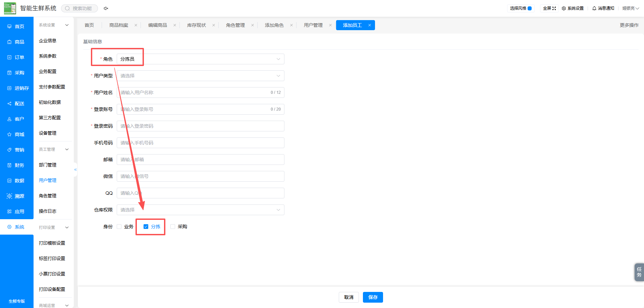Open the 用户类型 dropdown

pos(201,76)
